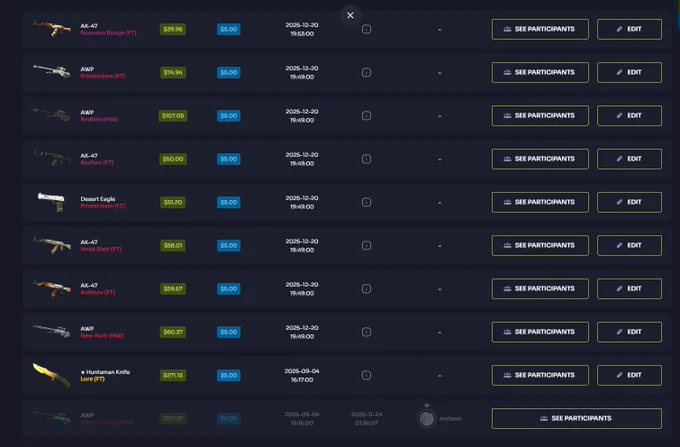680x447 pixels.
Task: Click the blue $5.00 badge in Desert Eagle row
Action: [x=229, y=202]
